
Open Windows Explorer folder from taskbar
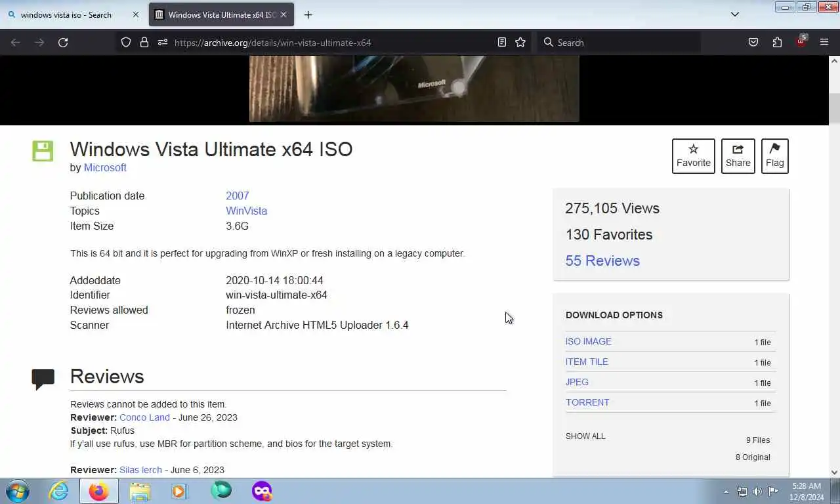coord(140,491)
